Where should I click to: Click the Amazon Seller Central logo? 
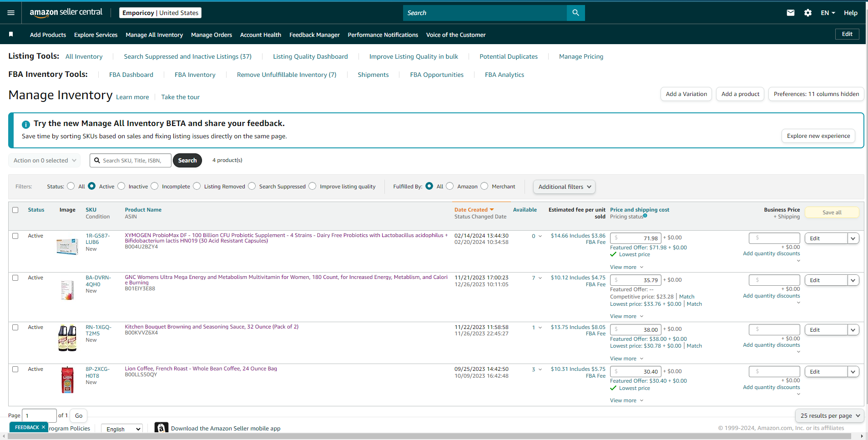tap(66, 13)
